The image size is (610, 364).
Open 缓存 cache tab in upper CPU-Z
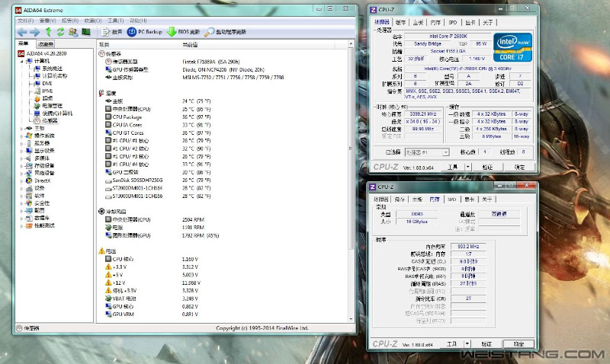click(x=401, y=23)
